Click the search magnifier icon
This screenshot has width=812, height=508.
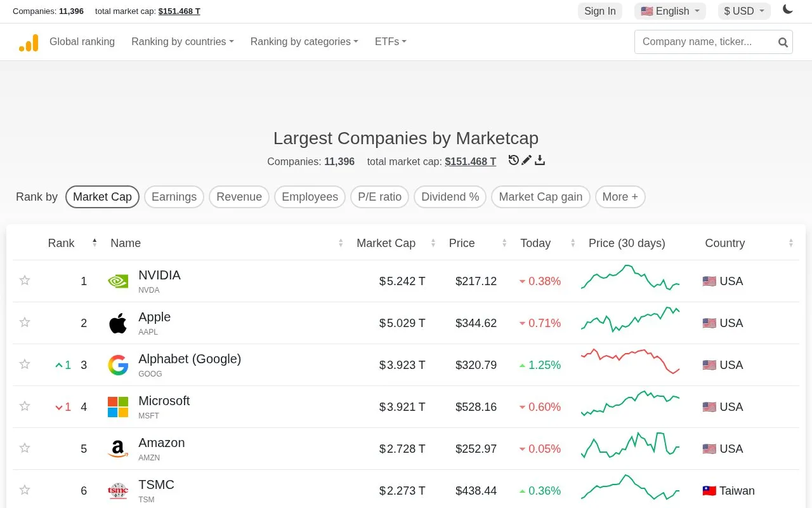click(783, 43)
